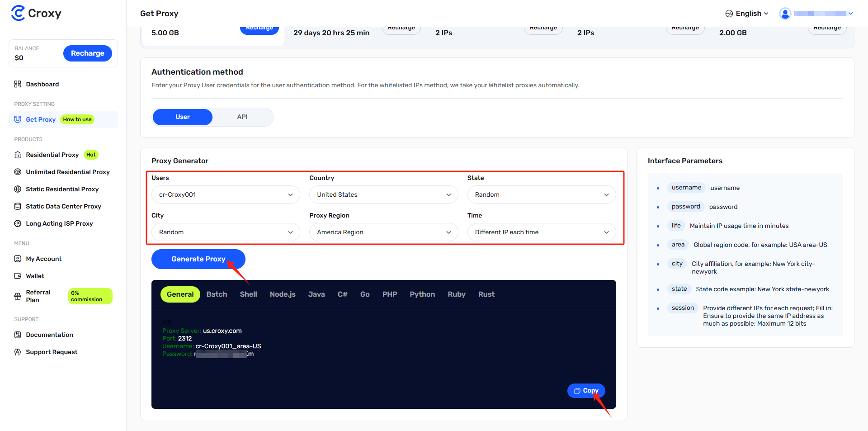Click the Referral Plan gift icon
The image size is (868, 431).
click(x=18, y=296)
